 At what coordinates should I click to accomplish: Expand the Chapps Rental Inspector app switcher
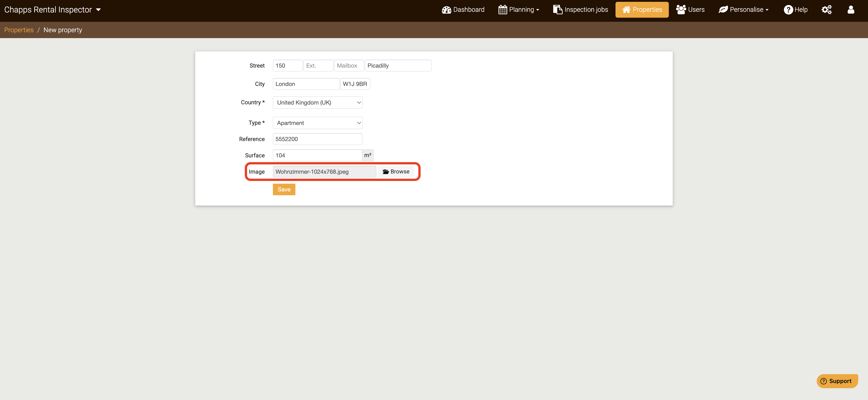click(53, 10)
